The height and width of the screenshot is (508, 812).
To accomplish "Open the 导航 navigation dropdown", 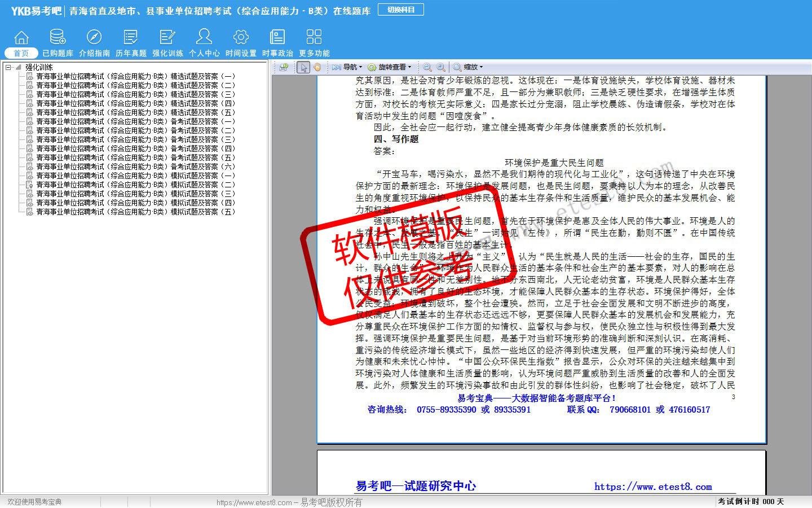I will pyautogui.click(x=347, y=67).
